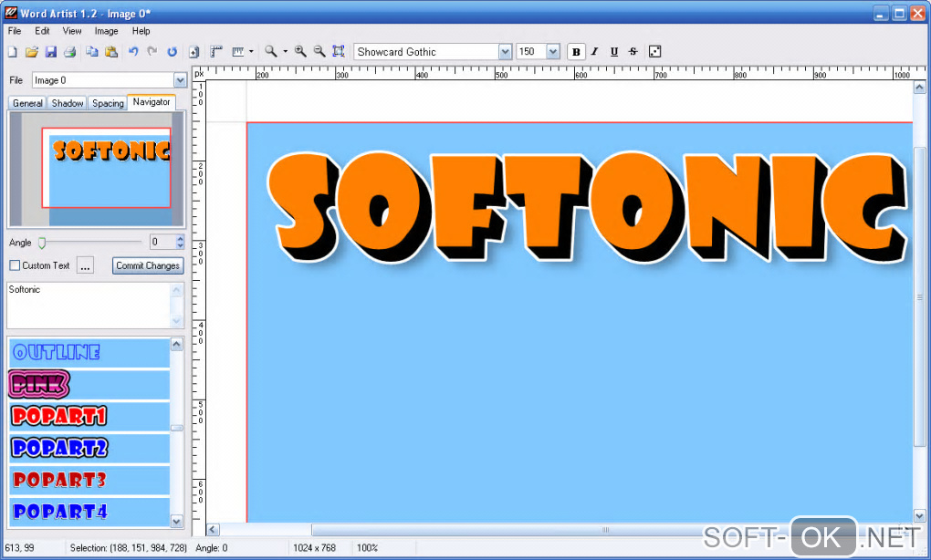The width and height of the screenshot is (931, 560).
Task: Toggle rulers display icon
Action: click(x=216, y=52)
